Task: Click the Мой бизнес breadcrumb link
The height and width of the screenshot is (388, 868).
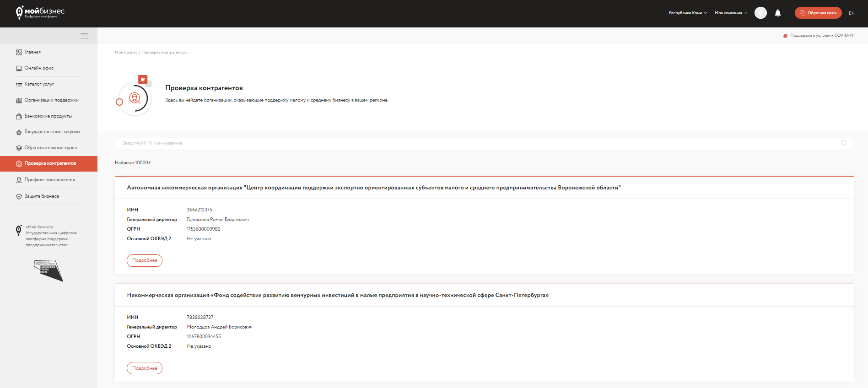Action: (x=126, y=53)
